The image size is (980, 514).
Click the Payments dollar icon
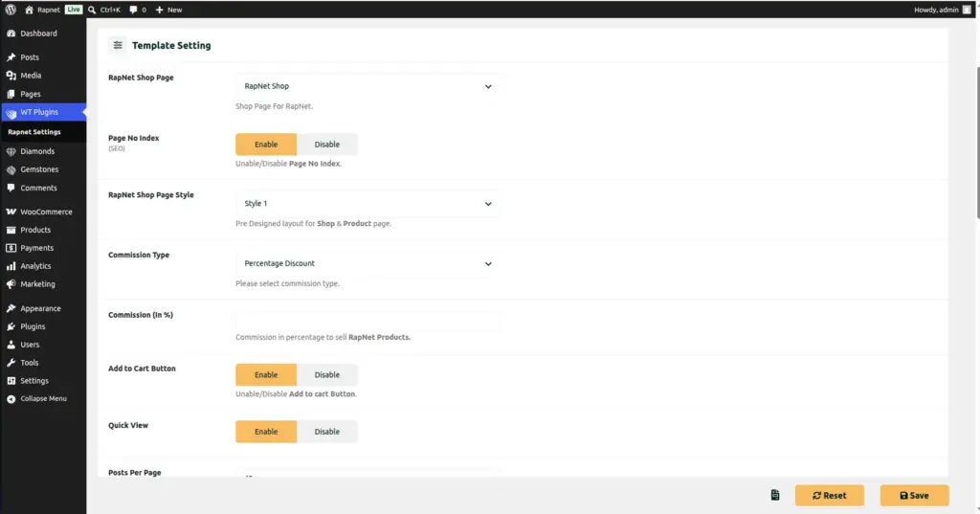[x=11, y=248]
